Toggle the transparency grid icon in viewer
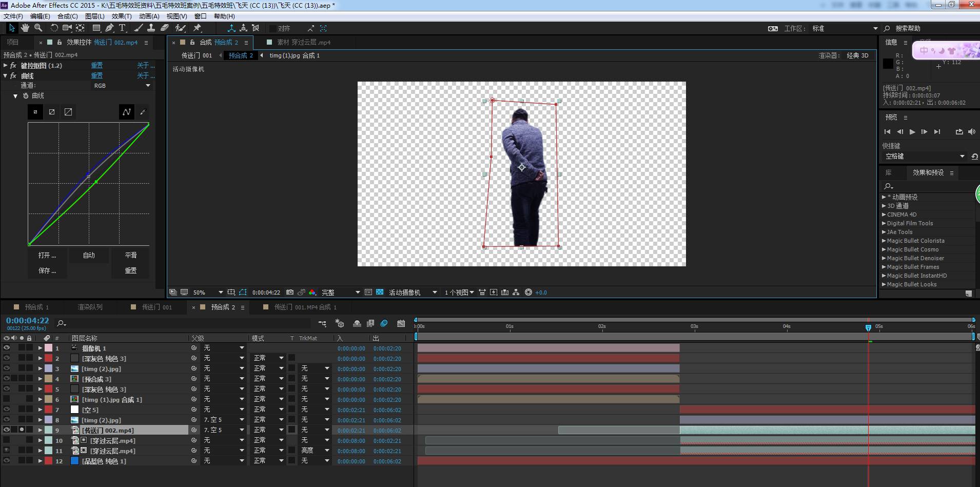The height and width of the screenshot is (487, 980). coord(380,293)
